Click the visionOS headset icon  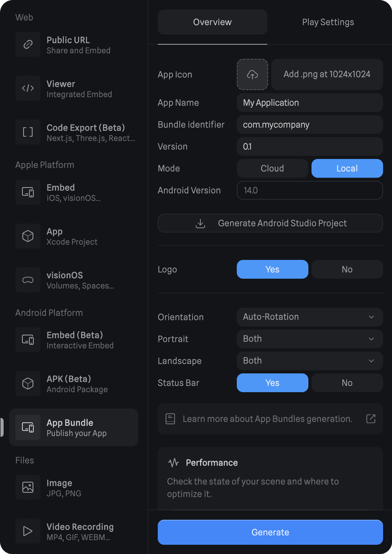[x=28, y=280]
